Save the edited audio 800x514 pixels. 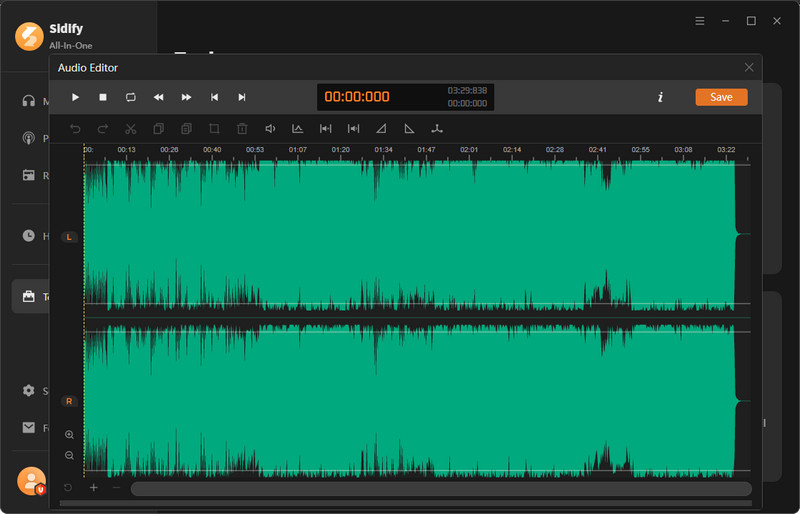coord(721,97)
